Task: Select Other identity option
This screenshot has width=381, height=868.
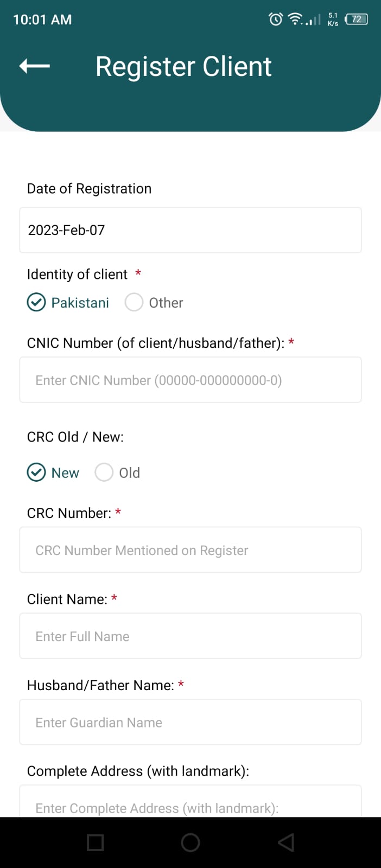Action: [154, 302]
